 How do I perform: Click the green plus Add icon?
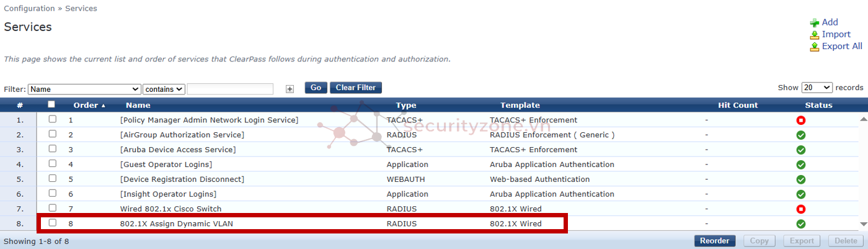pos(815,22)
